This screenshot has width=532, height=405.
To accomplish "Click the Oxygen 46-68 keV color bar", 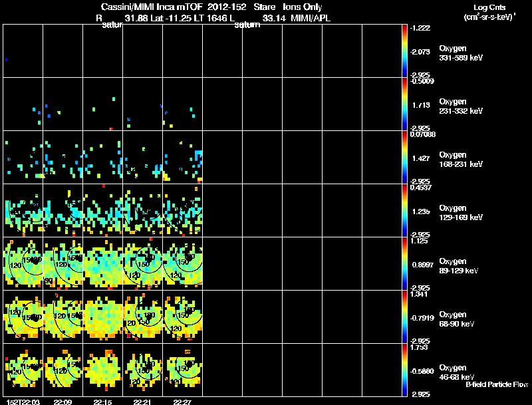I will 404,370.
